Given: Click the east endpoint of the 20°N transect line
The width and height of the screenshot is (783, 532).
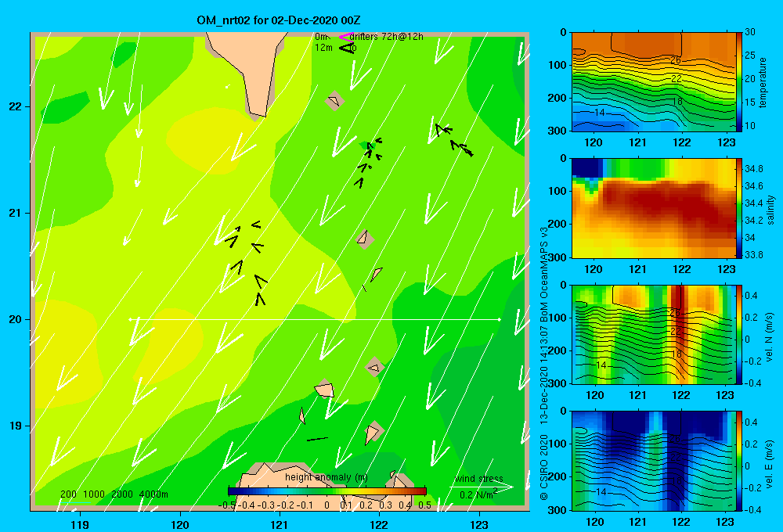Looking at the screenshot, I should click(500, 319).
